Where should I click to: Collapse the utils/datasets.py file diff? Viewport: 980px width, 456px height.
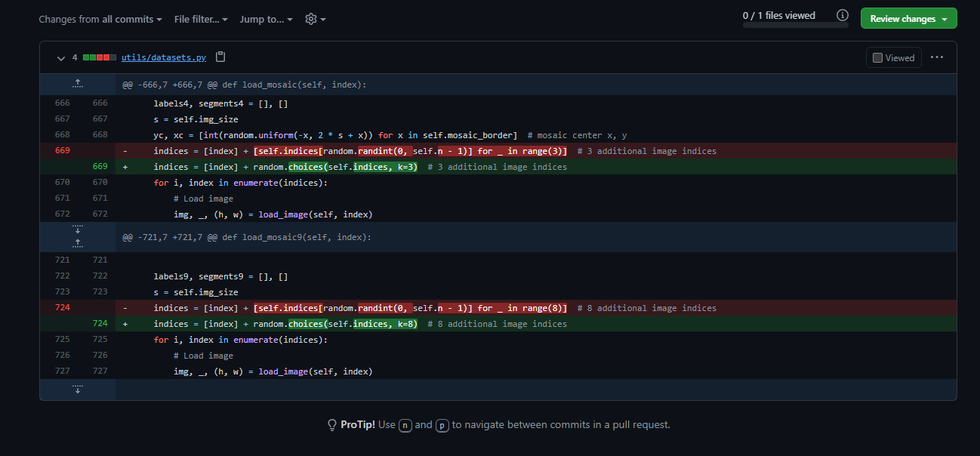[60, 58]
